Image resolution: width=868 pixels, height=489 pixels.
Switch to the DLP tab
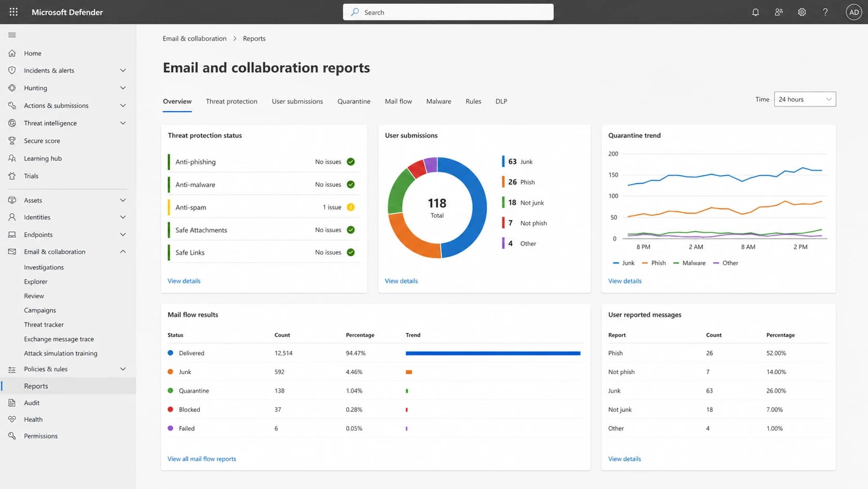pos(501,101)
